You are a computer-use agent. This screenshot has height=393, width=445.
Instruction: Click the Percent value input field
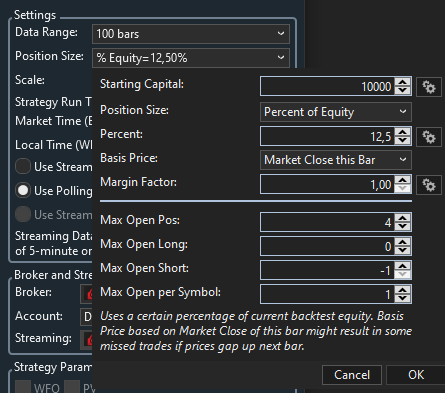[328, 136]
